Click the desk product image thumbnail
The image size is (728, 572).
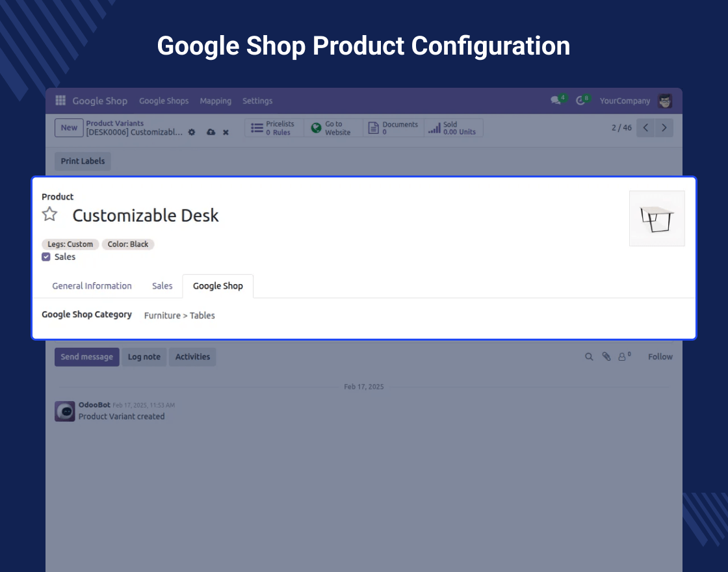pyautogui.click(x=657, y=218)
